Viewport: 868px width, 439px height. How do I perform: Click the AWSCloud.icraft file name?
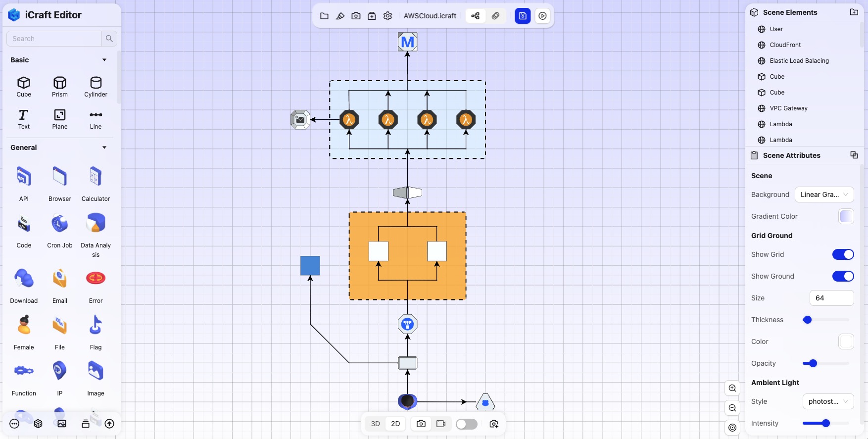click(430, 16)
